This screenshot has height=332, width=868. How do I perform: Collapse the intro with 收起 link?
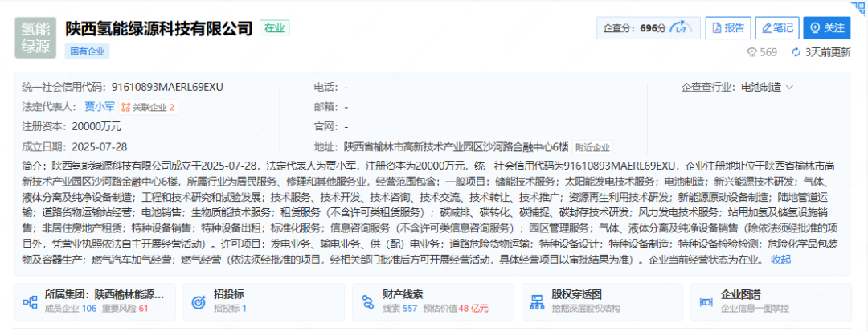point(780,260)
